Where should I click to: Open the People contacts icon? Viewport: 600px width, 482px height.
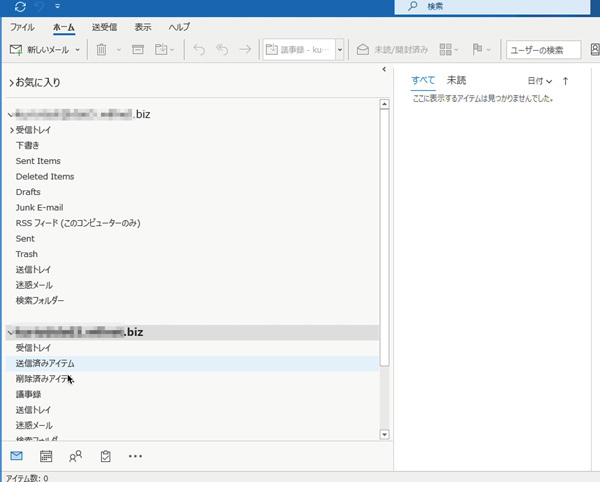(75, 456)
